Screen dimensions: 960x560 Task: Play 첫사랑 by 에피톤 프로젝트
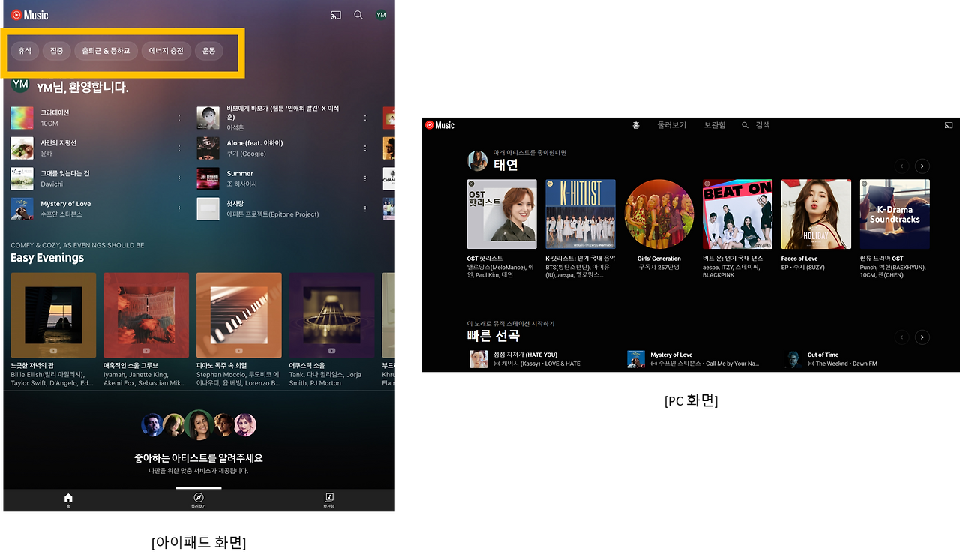click(x=208, y=208)
